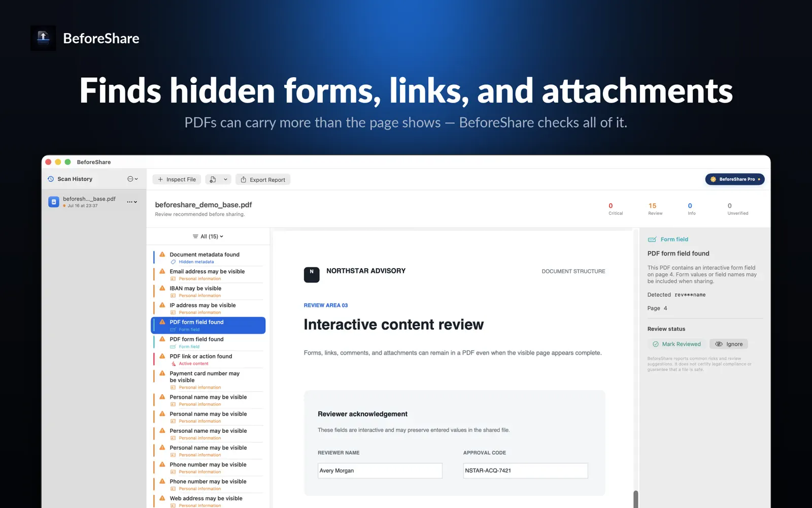Click the document preview scrollbar thumb
This screenshot has width=812, height=508.
635,499
